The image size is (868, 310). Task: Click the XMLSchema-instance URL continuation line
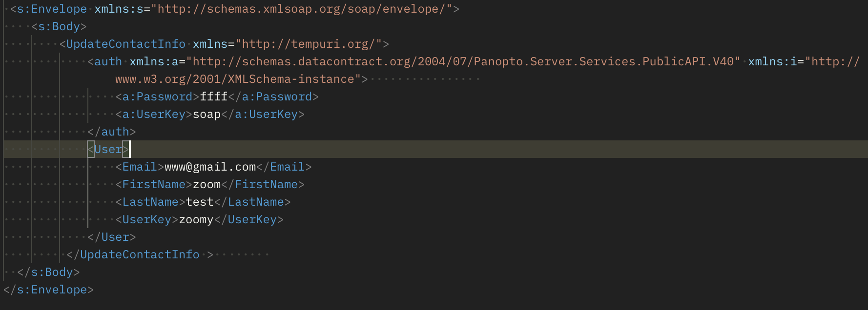point(238,79)
